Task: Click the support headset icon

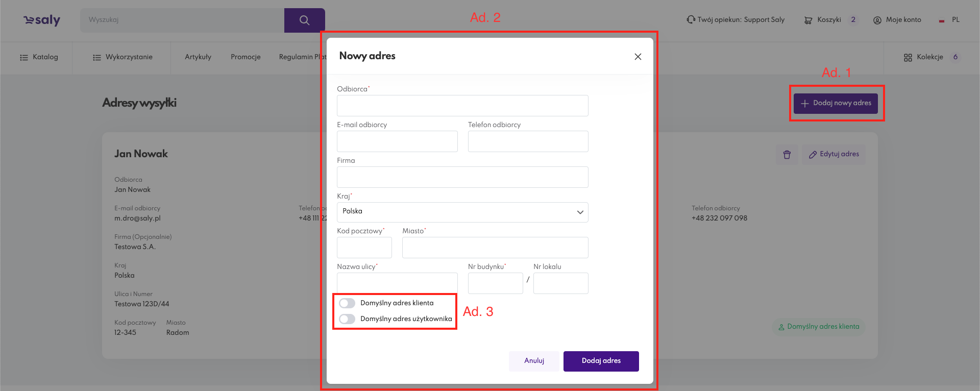Action: (691, 20)
